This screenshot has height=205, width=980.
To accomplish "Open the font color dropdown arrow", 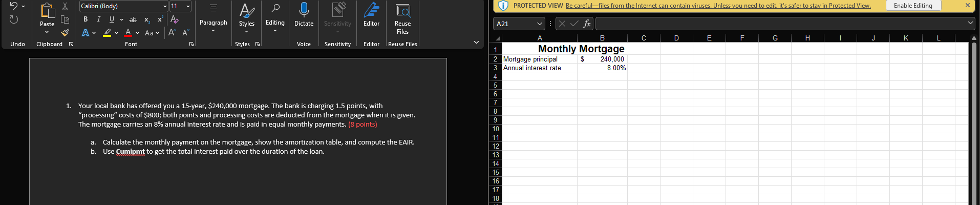I will click(x=137, y=33).
